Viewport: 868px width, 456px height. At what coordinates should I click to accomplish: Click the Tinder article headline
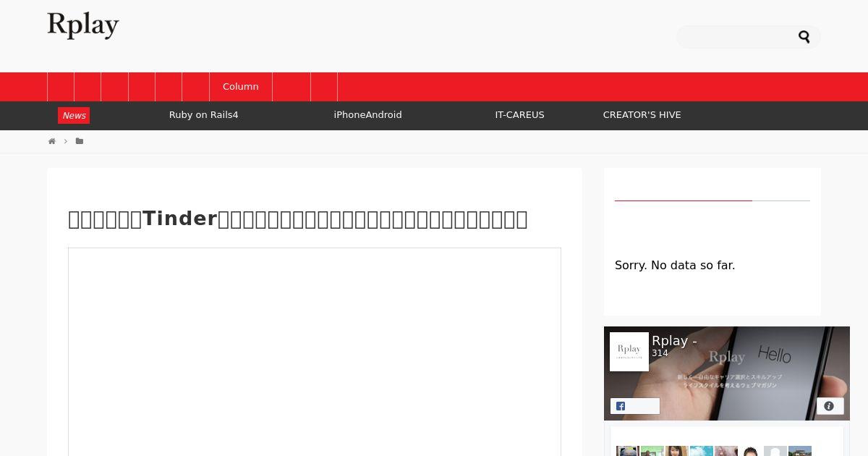pos(298,219)
